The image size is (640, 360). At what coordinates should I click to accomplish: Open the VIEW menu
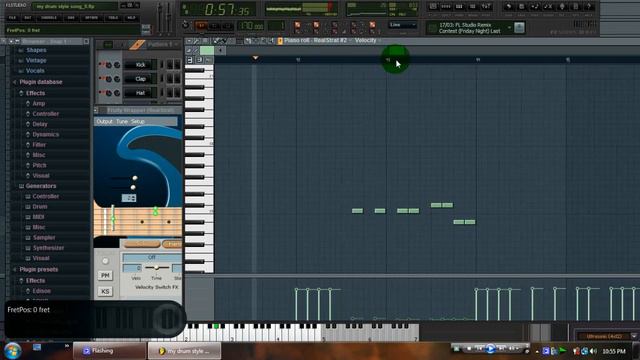pyautogui.click(x=71, y=18)
